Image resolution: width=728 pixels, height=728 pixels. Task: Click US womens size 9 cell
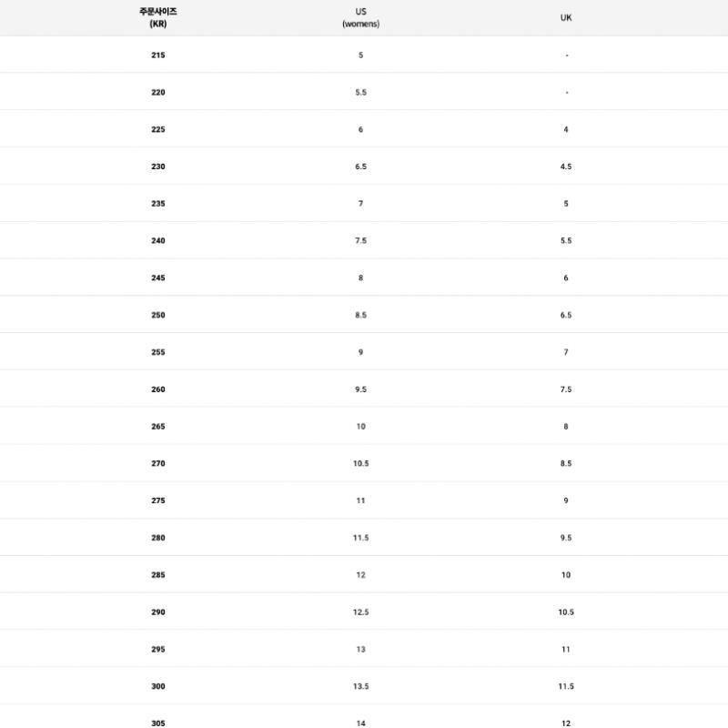pos(360,352)
